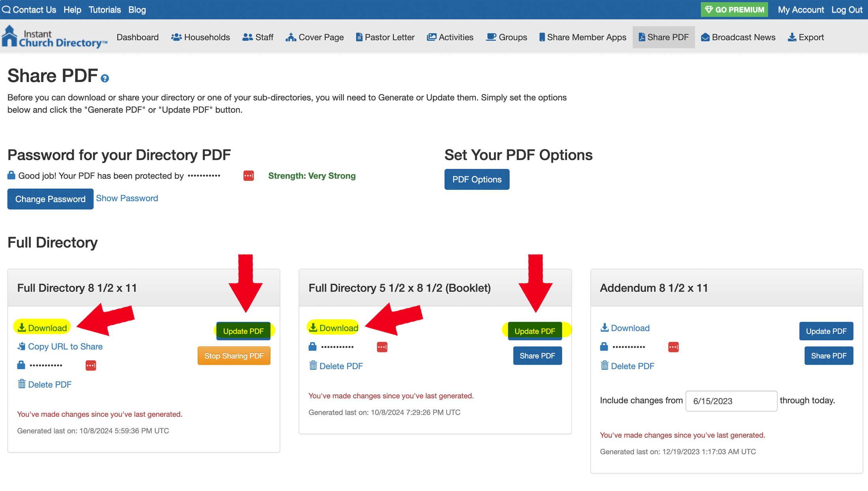
Task: Click Stop Sharing PDF button
Action: [x=234, y=356]
